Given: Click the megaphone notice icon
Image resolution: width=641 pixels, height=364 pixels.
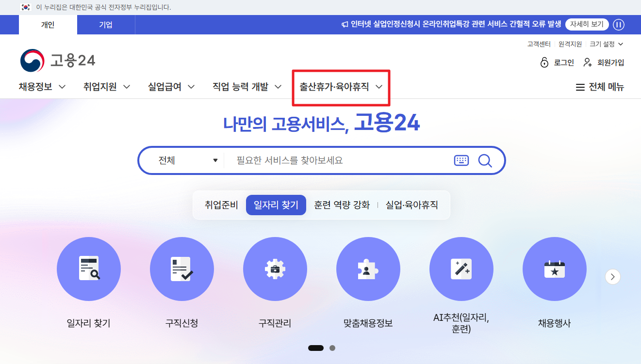Looking at the screenshot, I should pyautogui.click(x=345, y=25).
